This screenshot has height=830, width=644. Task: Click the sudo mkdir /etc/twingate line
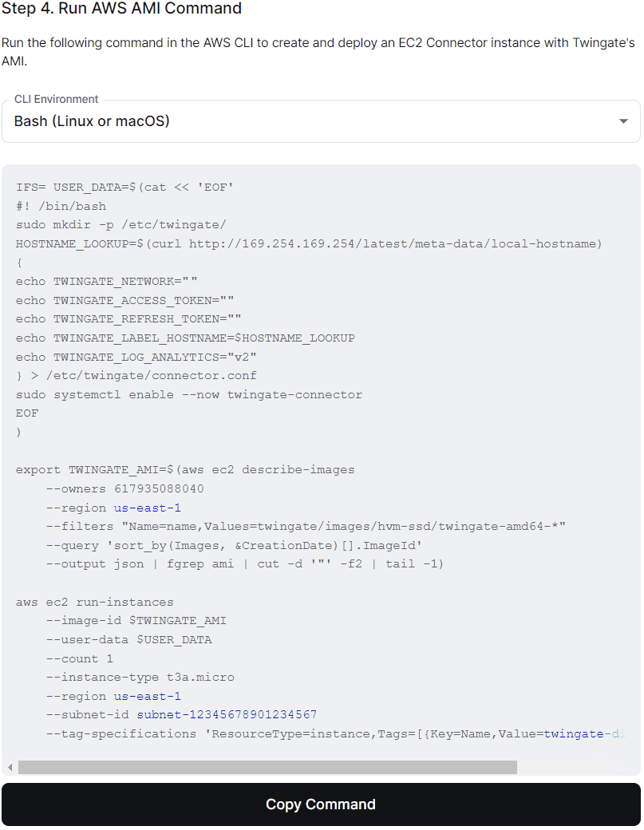tap(121, 225)
